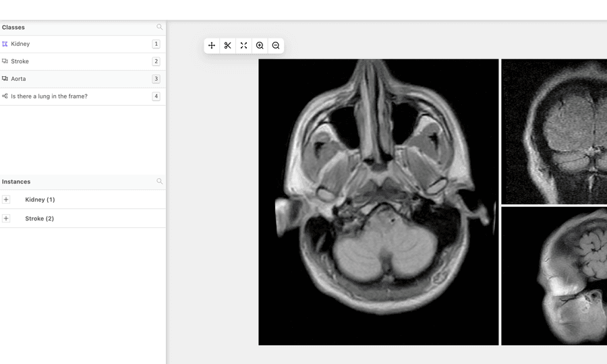607x364 pixels.
Task: Click the Classes panel header
Action: pyautogui.click(x=83, y=28)
